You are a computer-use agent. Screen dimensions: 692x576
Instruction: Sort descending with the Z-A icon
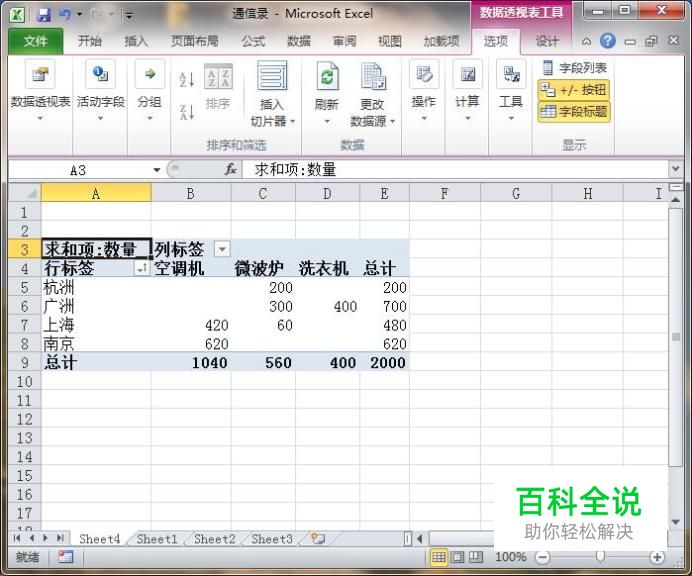(x=187, y=112)
